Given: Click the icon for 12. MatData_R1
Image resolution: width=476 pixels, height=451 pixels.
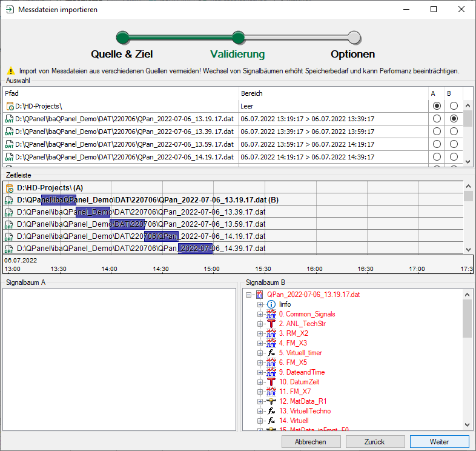Looking at the screenshot, I should pyautogui.click(x=271, y=401).
